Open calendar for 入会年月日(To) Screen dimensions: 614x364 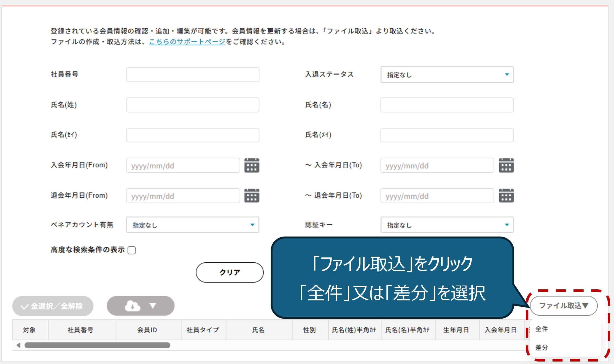tap(506, 165)
